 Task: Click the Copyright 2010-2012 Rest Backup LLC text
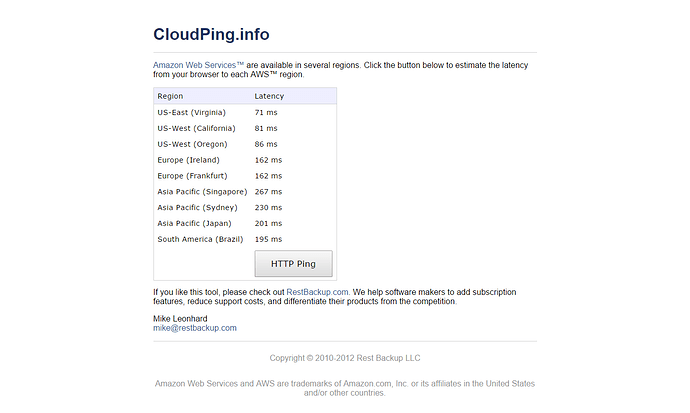point(345,358)
